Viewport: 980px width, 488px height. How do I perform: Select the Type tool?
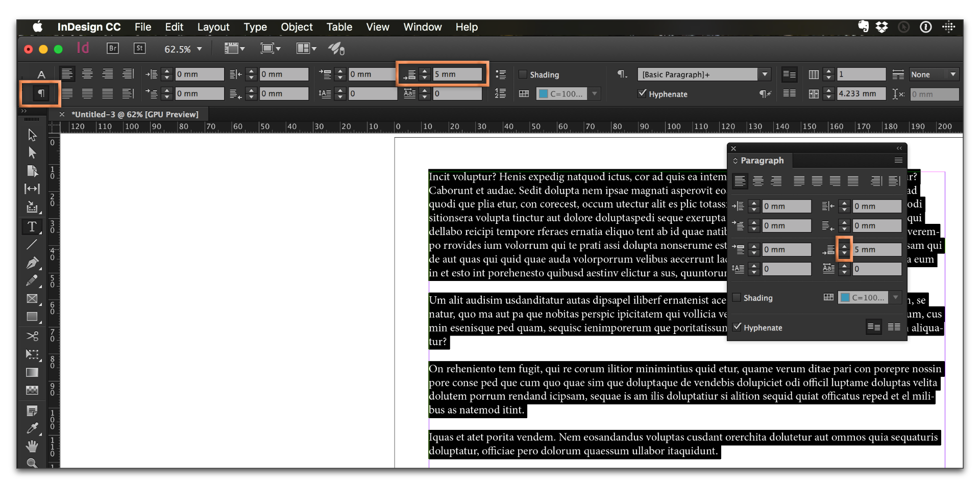coord(32,227)
